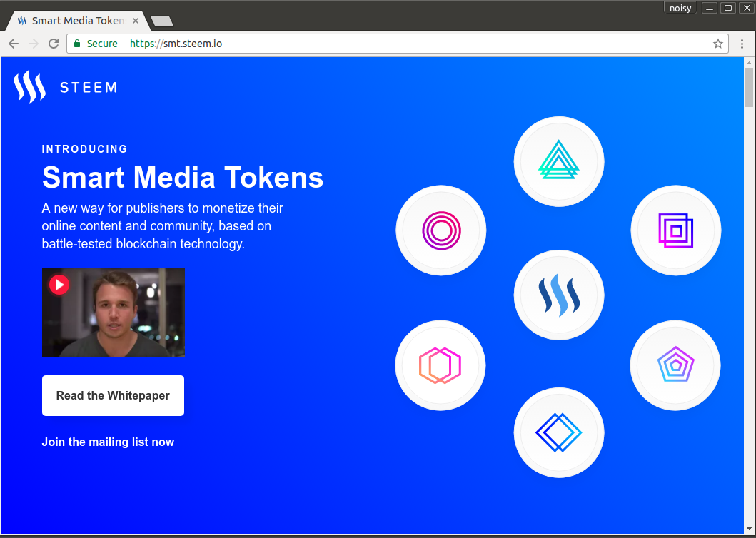Screen dimensions: 756x538
Task: Select the teal triangle token icon
Action: click(559, 161)
